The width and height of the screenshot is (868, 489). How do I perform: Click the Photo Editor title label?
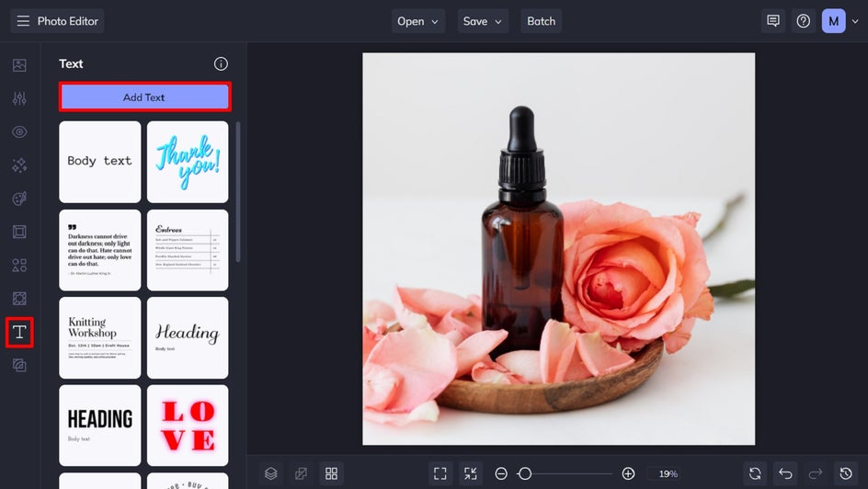point(67,21)
